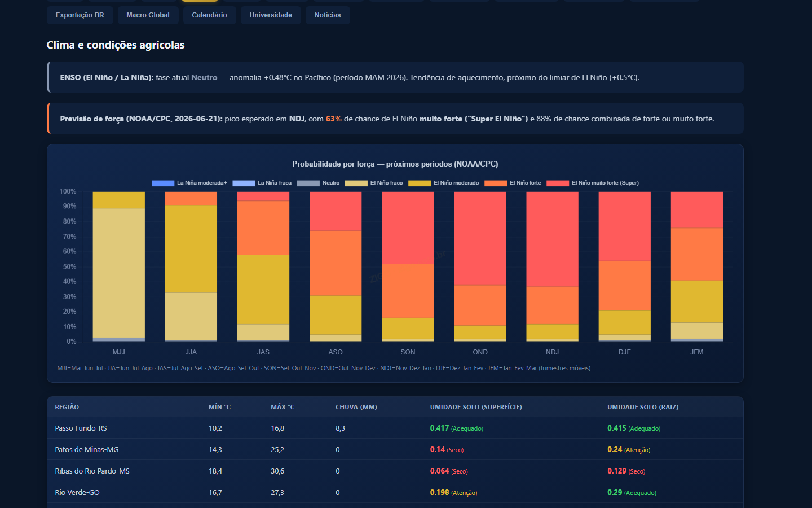
Task: Toggle El Niño moderado legend item
Action: pyautogui.click(x=444, y=183)
